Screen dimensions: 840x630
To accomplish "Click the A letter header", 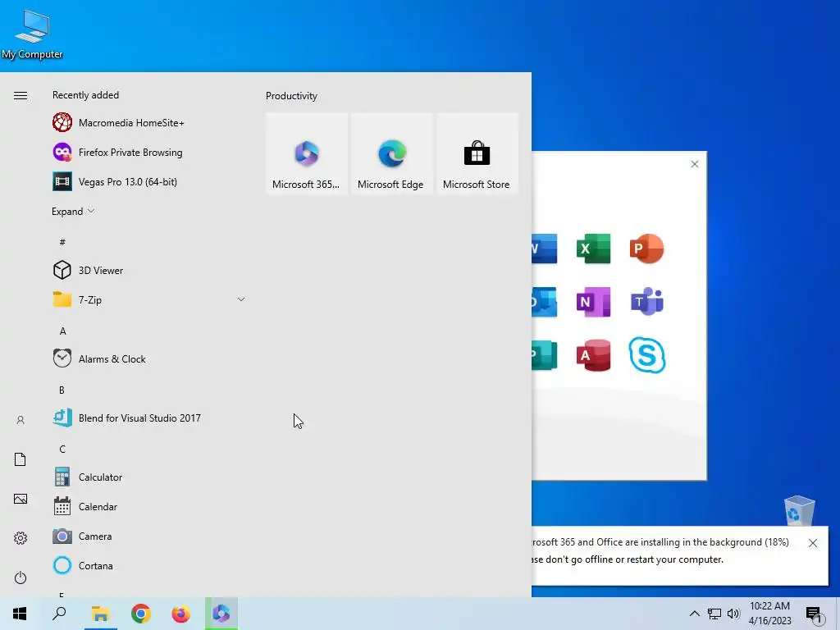I will click(62, 331).
